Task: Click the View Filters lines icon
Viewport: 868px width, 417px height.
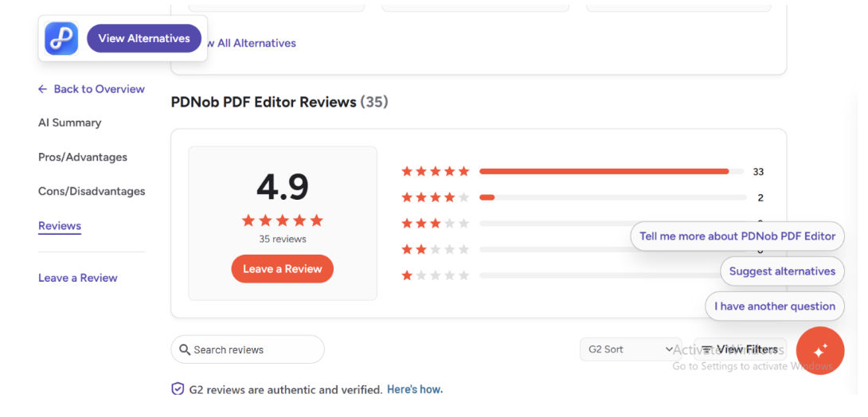Action: tap(706, 350)
